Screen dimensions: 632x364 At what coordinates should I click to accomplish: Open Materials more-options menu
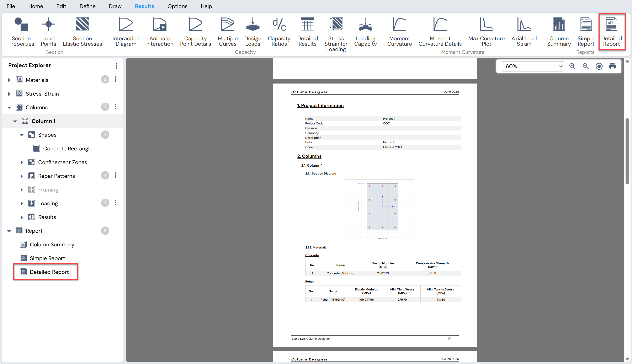pyautogui.click(x=115, y=79)
